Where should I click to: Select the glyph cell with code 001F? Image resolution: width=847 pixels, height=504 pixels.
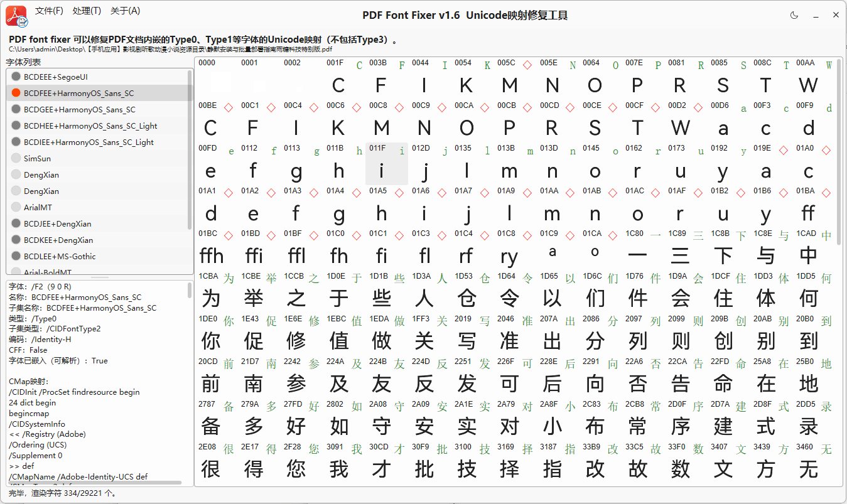point(344,78)
